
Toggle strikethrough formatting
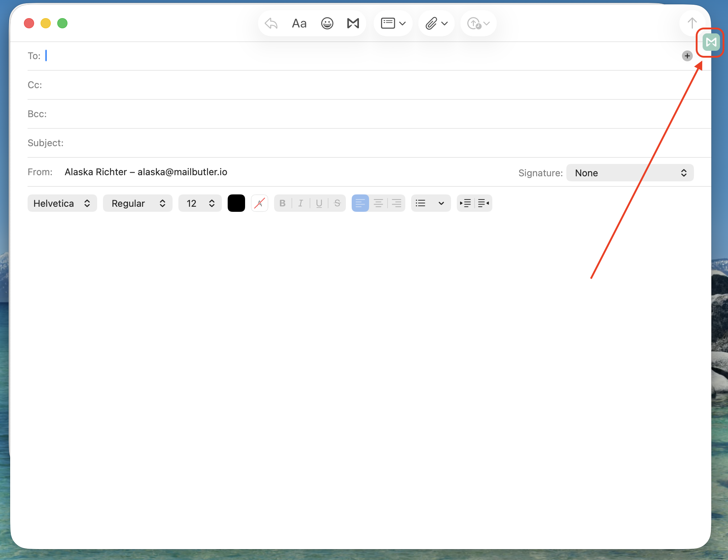[337, 203]
